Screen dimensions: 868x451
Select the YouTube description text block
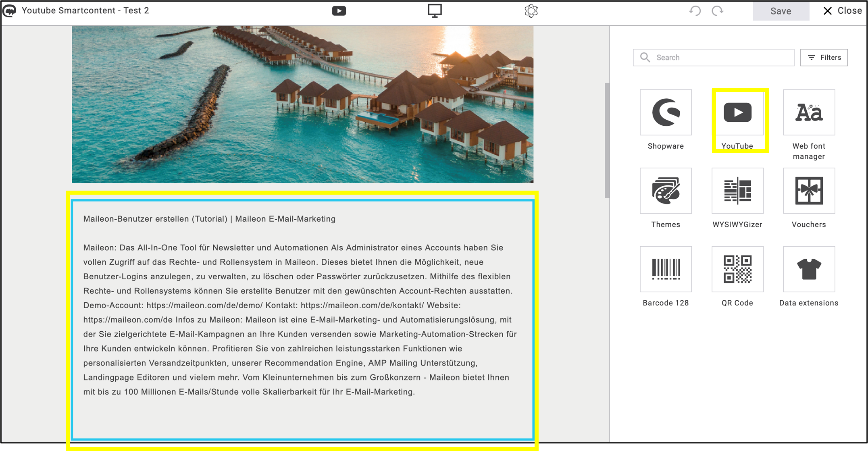click(300, 320)
